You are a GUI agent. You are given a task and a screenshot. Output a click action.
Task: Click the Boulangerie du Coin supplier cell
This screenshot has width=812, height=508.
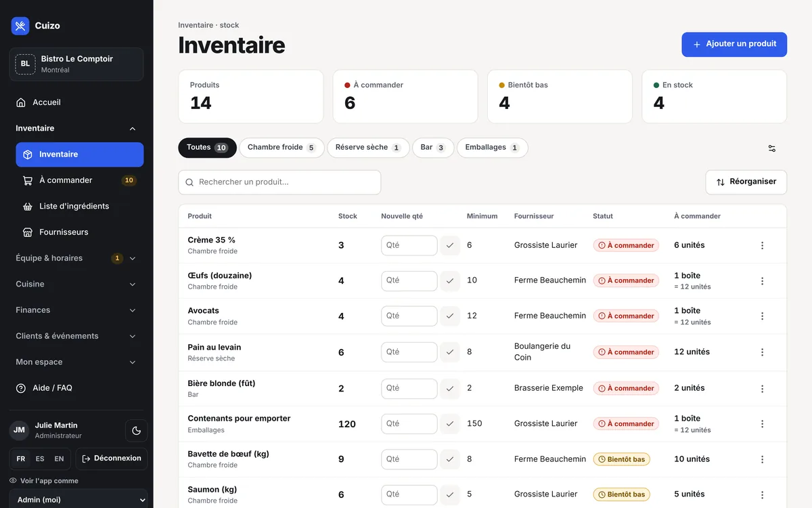pos(542,352)
